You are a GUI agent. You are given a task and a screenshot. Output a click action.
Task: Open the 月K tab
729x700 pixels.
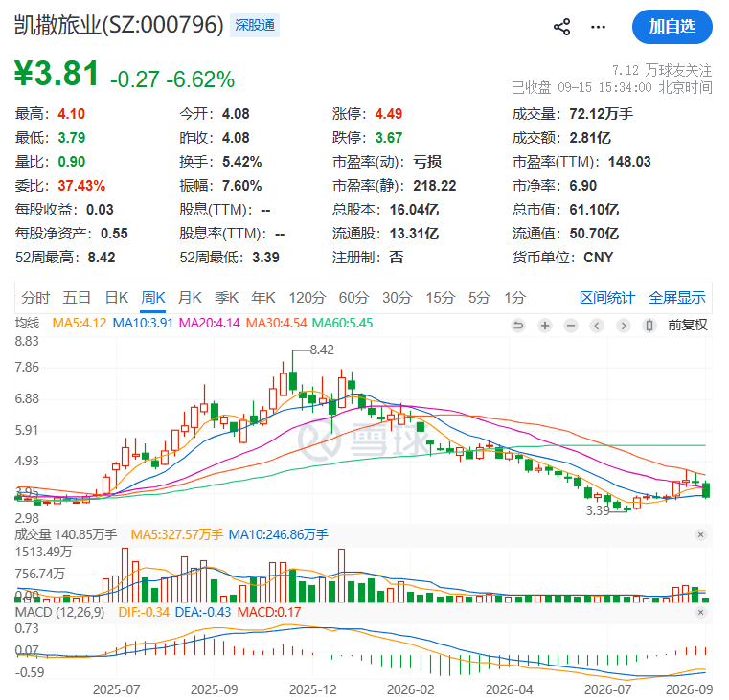[x=190, y=298]
